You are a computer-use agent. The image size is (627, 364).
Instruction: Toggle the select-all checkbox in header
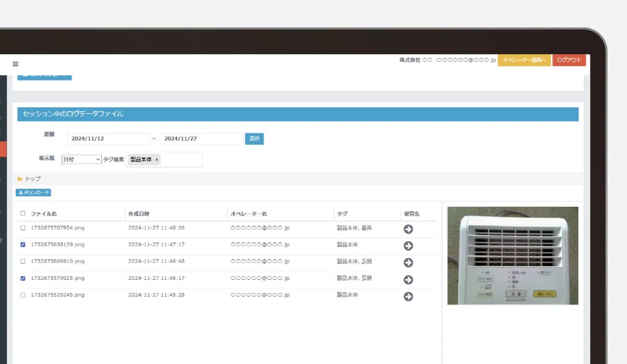[x=22, y=213]
